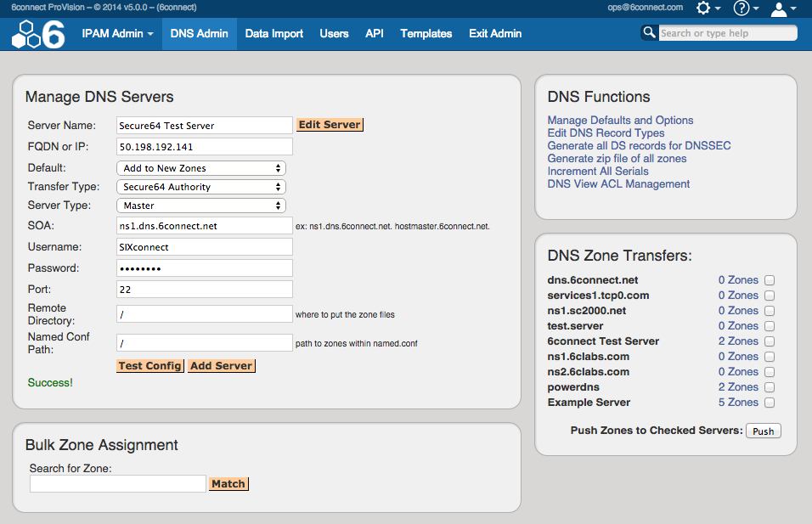812x524 pixels.
Task: Focus the SOA input field
Action: (x=205, y=226)
